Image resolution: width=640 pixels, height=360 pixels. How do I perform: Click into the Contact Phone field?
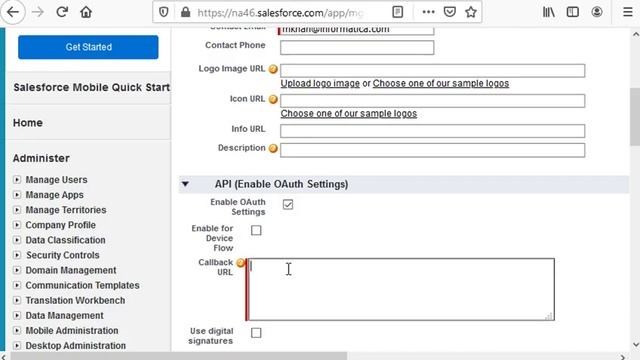pyautogui.click(x=357, y=47)
